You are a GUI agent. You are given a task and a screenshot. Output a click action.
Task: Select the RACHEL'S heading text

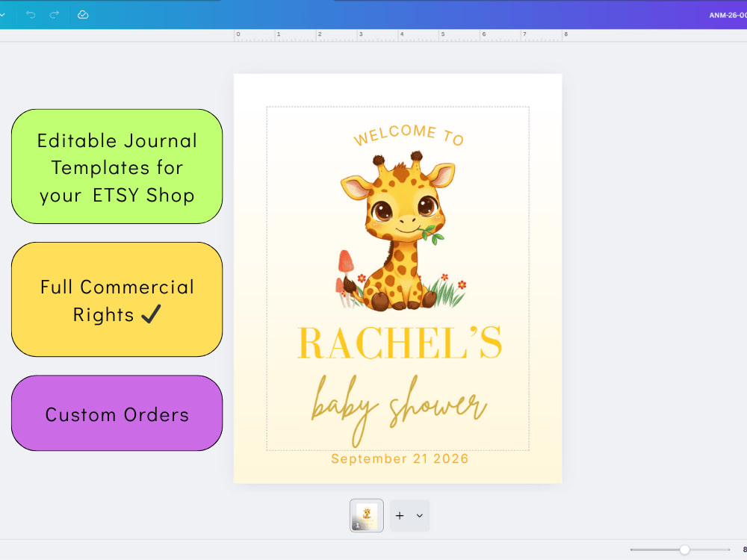click(399, 343)
